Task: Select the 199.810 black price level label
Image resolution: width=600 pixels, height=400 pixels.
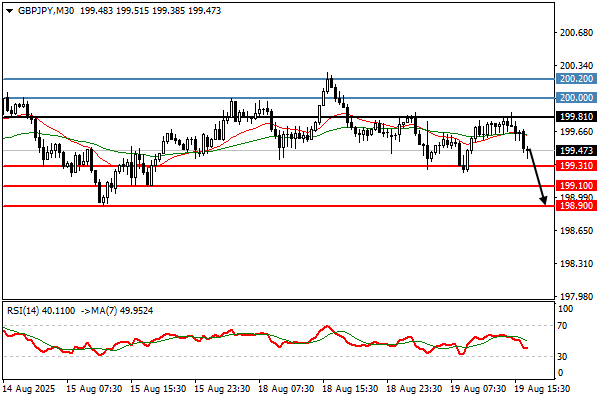Action: tap(576, 117)
